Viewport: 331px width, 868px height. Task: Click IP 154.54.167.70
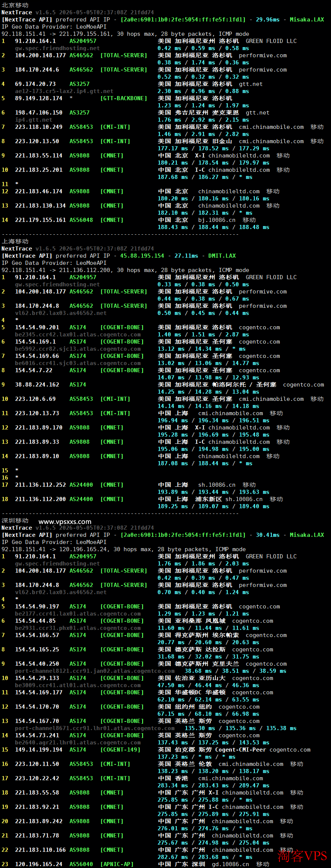click(x=37, y=721)
